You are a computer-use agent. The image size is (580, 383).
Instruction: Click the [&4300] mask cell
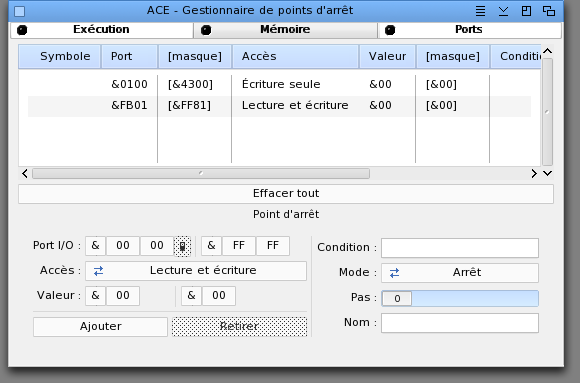pos(190,84)
